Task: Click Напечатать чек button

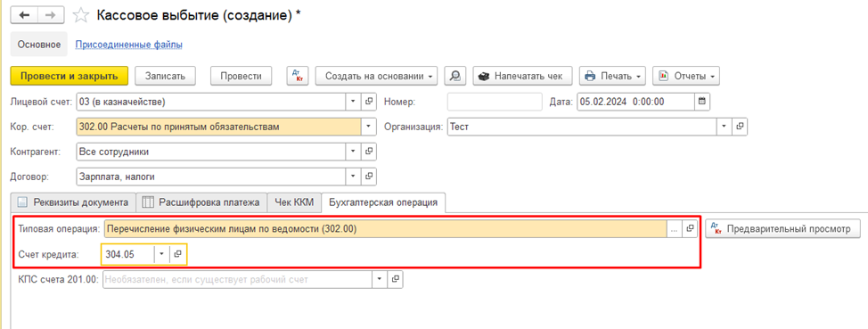Action: pyautogui.click(x=522, y=76)
